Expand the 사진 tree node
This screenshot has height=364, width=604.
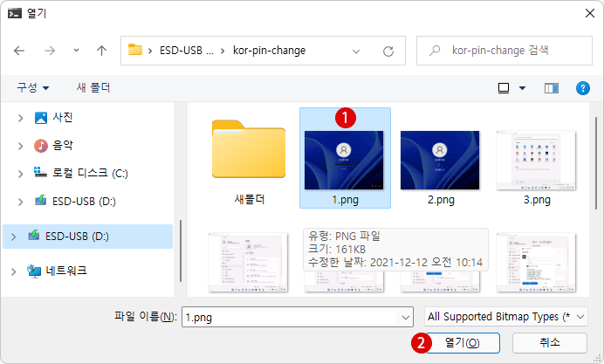[x=20, y=118]
